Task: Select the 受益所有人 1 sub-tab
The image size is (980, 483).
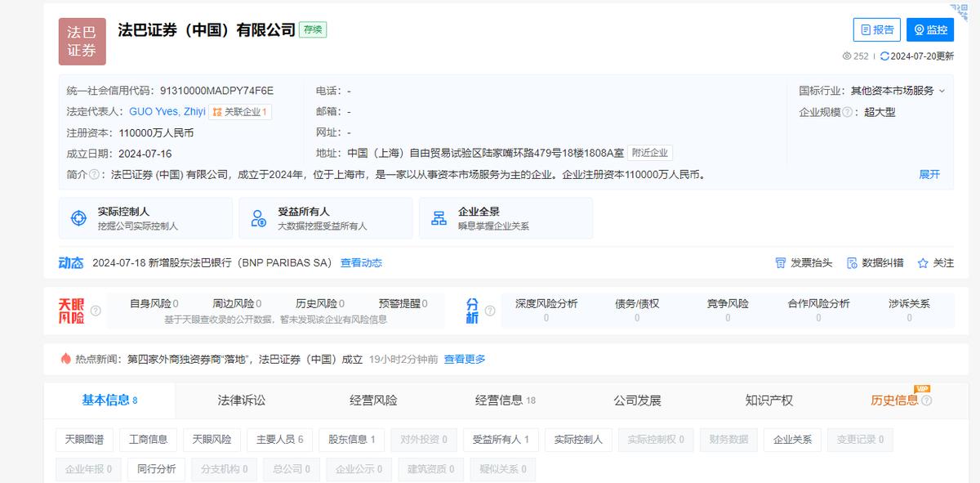Action: (501, 440)
